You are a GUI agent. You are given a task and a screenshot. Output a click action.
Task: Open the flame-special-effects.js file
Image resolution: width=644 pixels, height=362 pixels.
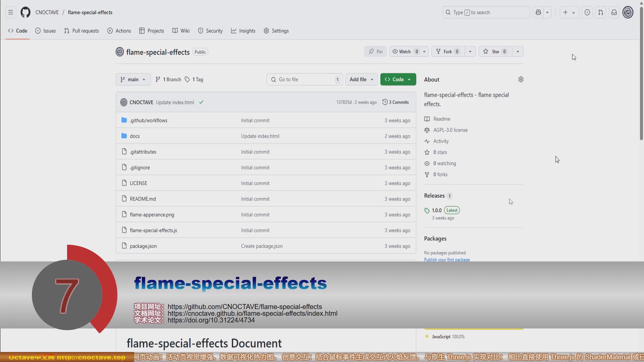pos(153,231)
